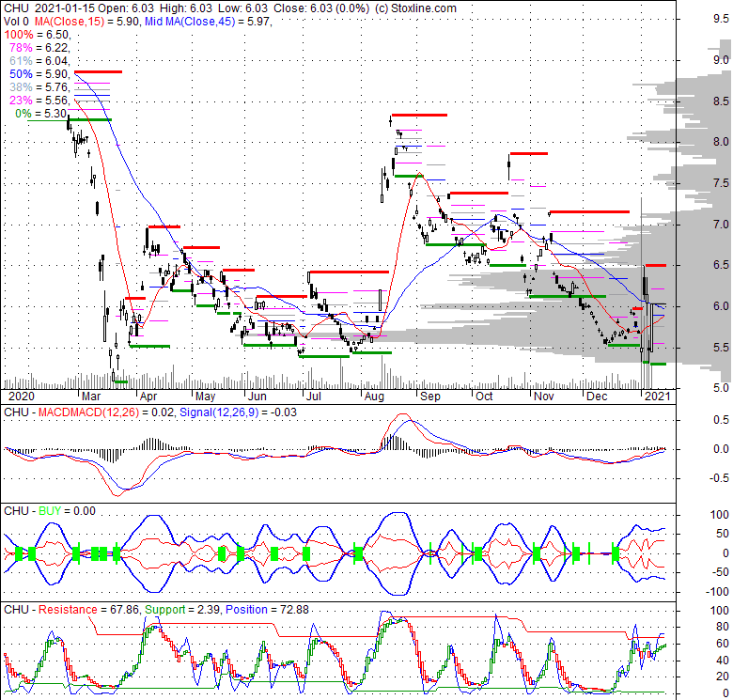Click the 38% = 5.76 level label
Image resolution: width=733 pixels, height=700 pixels.
[39, 87]
